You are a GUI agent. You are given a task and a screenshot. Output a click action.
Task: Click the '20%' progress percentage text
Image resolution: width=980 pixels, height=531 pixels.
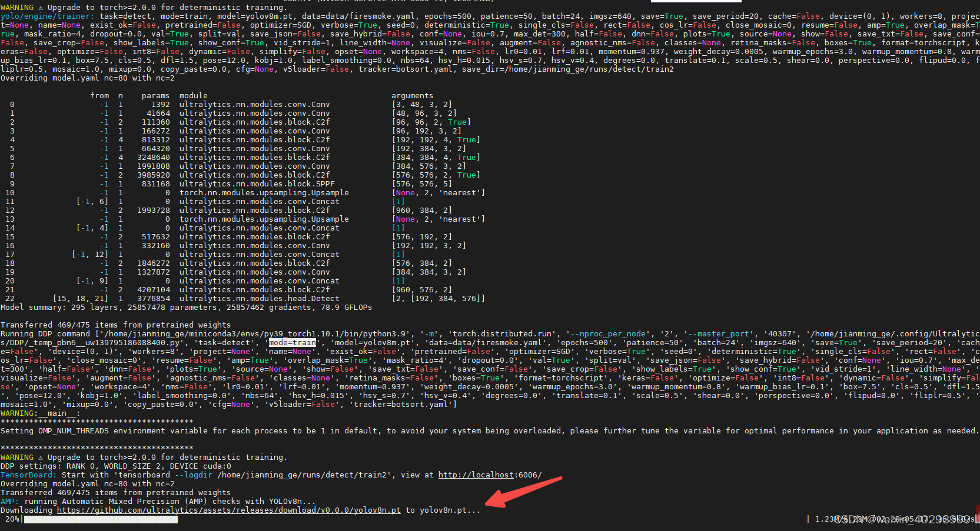(x=12, y=519)
